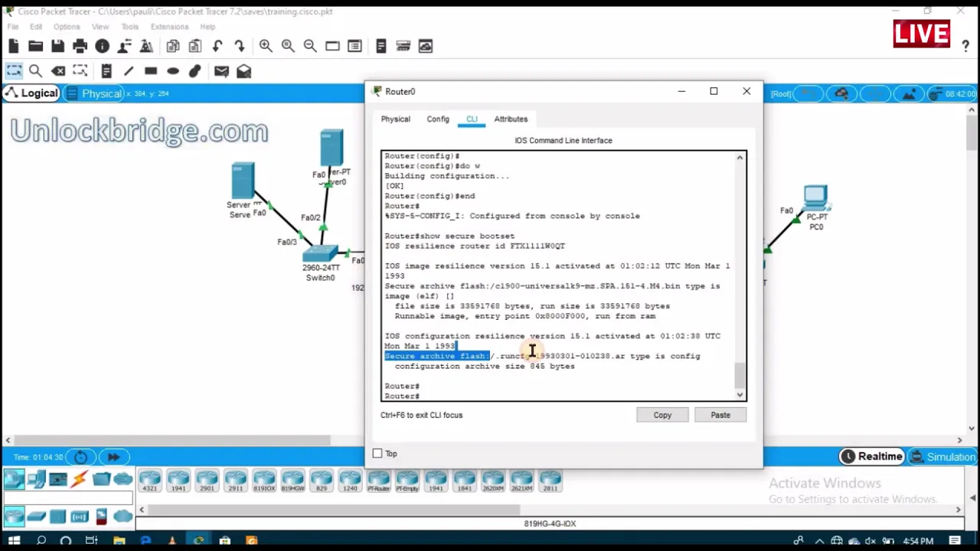Open Windows Start menu
This screenshot has height=551, width=980.
pyautogui.click(x=14, y=542)
